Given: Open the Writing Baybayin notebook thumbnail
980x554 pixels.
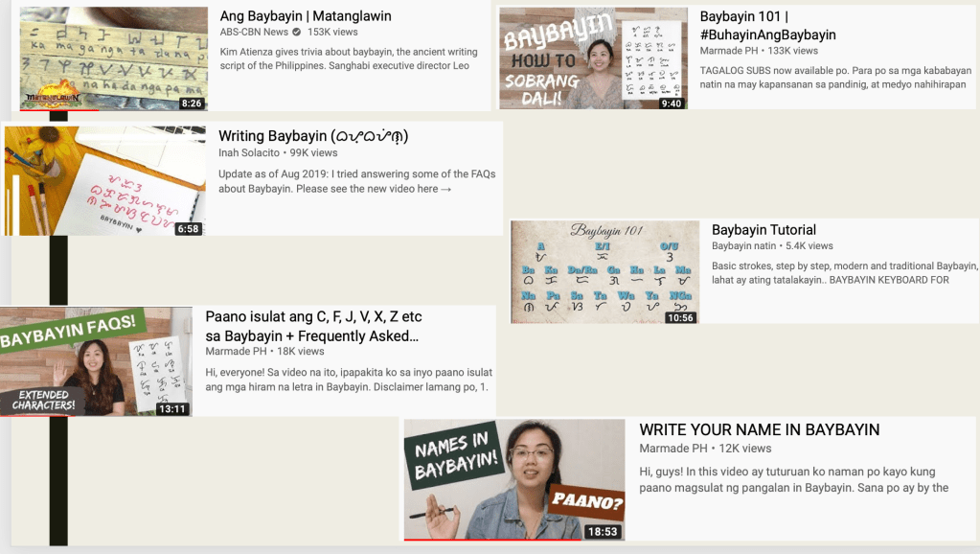Looking at the screenshot, I should pos(105,180).
